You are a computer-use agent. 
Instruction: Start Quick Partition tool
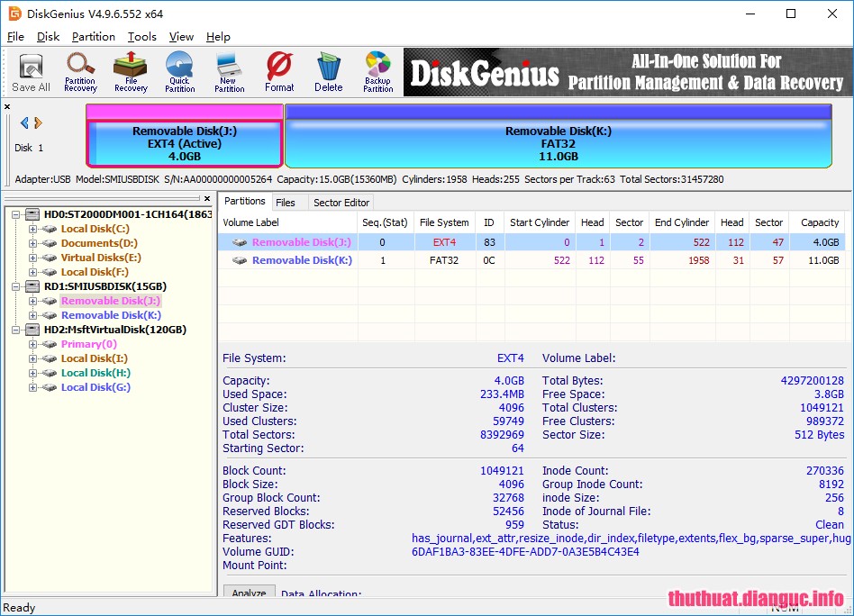(x=180, y=72)
